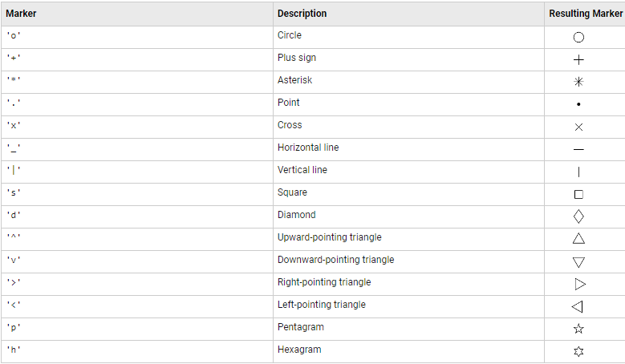
Task: Click the left-pointing triangle marker icon
Action: 577,306
